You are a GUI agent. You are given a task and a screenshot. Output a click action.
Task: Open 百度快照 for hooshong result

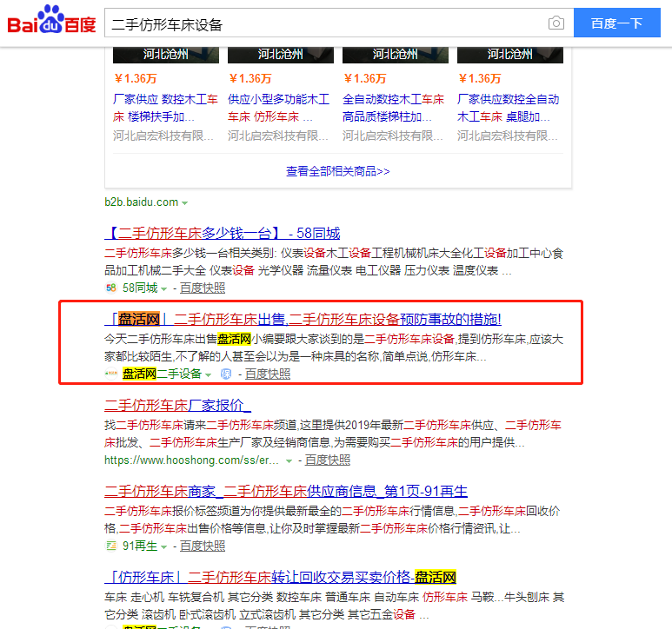328,460
